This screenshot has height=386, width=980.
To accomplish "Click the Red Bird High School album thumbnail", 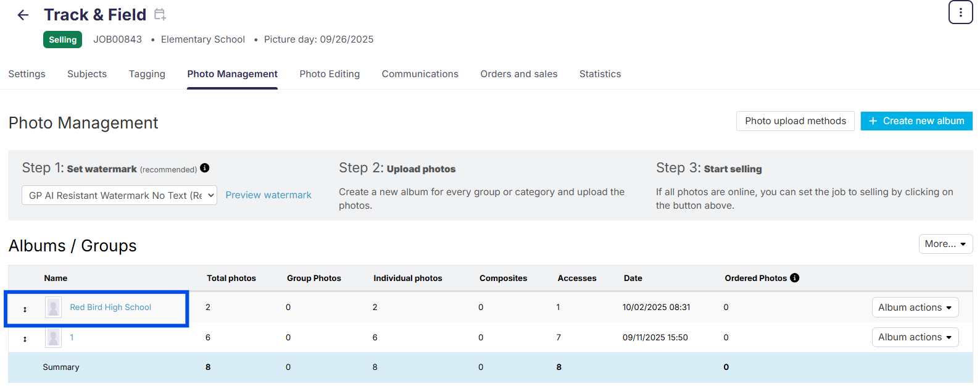I will [54, 307].
